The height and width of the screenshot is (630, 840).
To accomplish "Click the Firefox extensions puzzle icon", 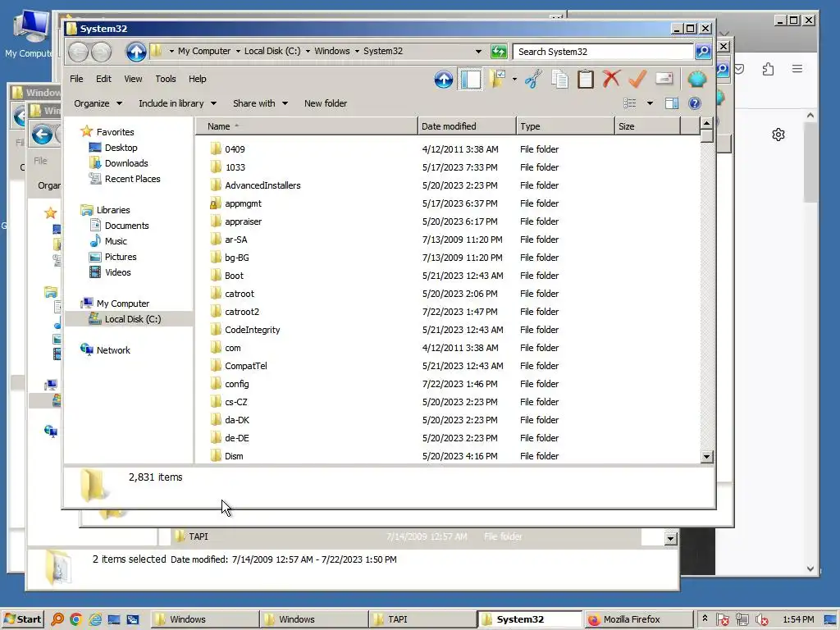I will click(x=768, y=69).
